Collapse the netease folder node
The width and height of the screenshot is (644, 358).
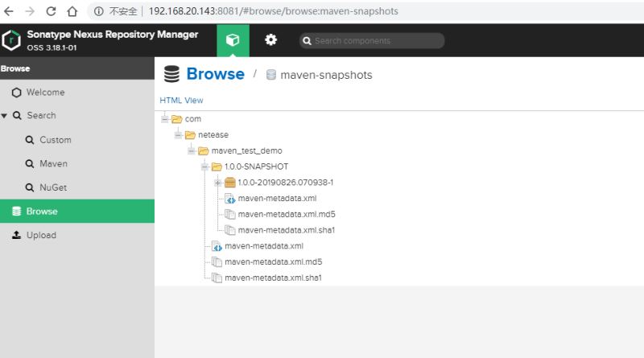[x=178, y=135]
